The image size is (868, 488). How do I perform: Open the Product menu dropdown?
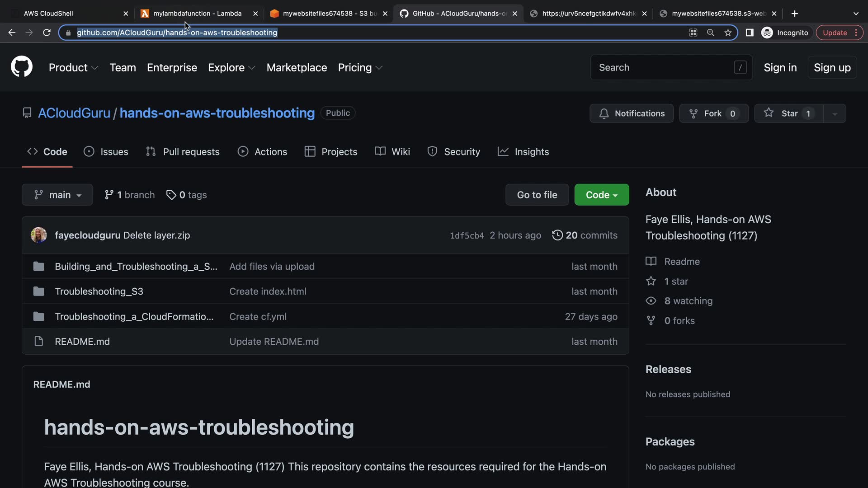[73, 67]
